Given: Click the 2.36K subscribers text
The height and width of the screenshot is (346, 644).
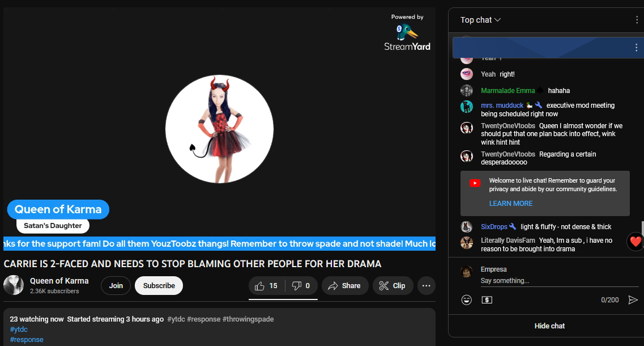Looking at the screenshot, I should tap(54, 291).
